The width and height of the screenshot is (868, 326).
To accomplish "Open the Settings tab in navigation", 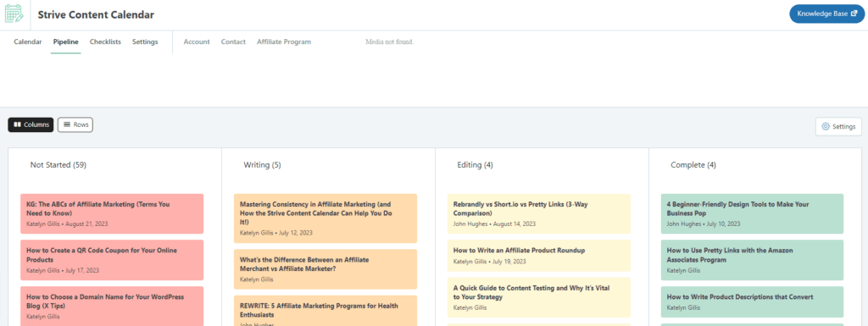I will point(145,42).
